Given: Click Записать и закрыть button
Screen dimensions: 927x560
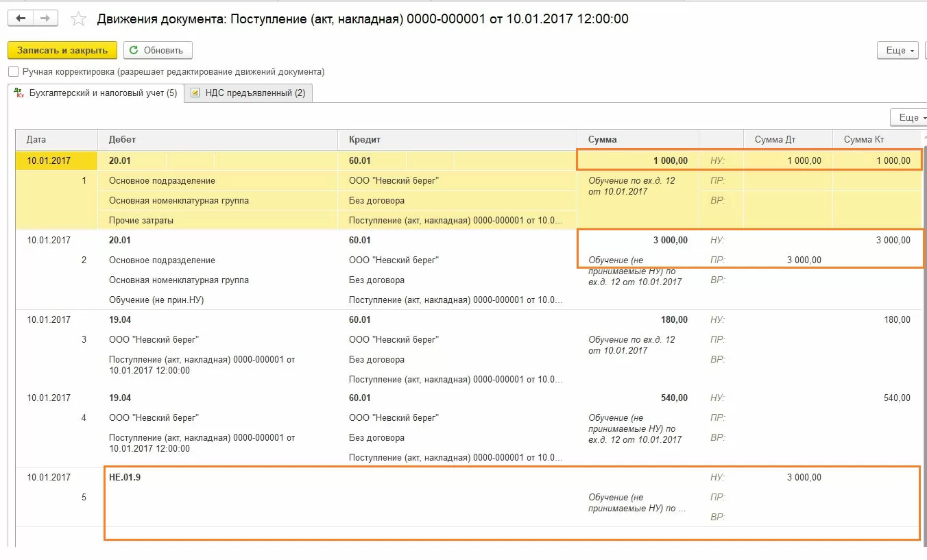Looking at the screenshot, I should 62,50.
